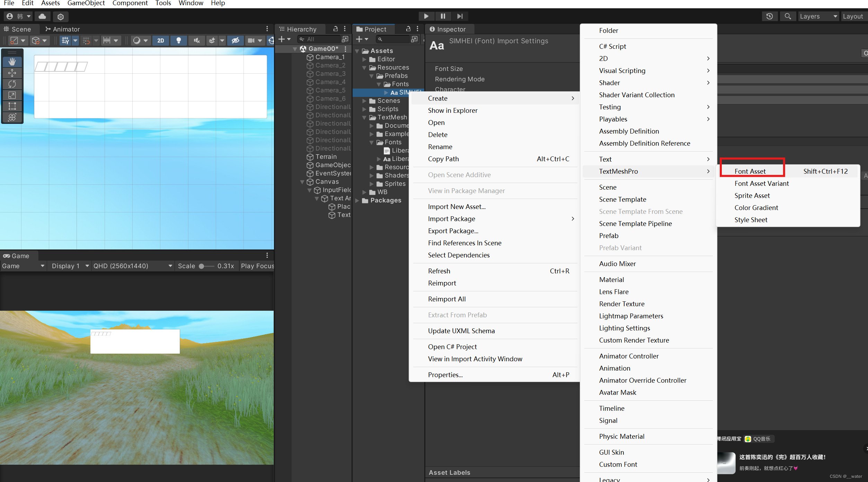Select the Rotate tool

[x=12, y=84]
